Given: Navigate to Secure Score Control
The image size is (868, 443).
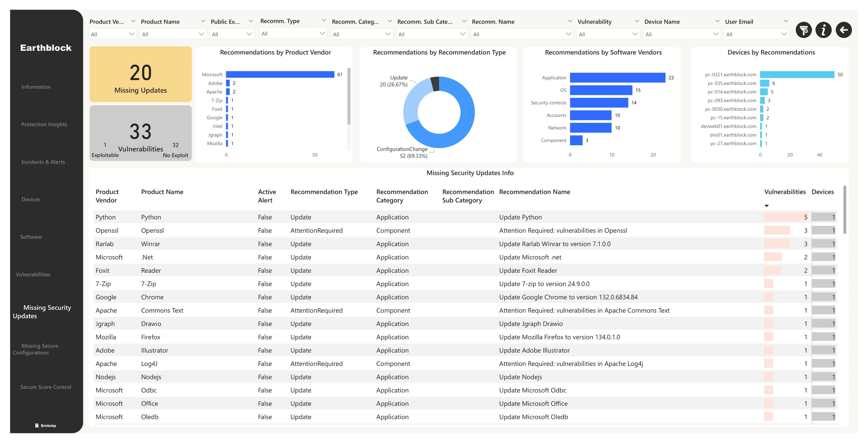Looking at the screenshot, I should click(x=46, y=387).
